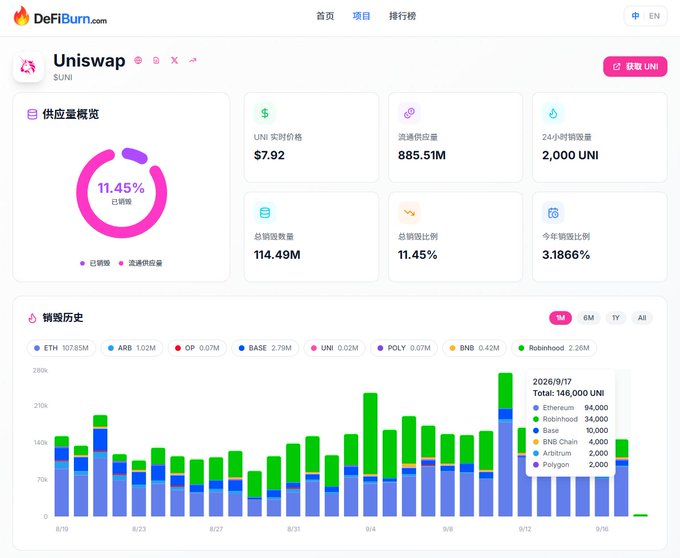Click the 114.49M total burned value
The image size is (680, 558).
click(x=277, y=255)
